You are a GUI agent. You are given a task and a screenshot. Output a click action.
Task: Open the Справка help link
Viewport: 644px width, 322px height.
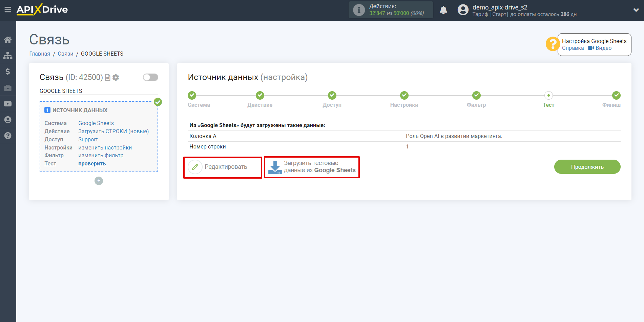click(573, 48)
